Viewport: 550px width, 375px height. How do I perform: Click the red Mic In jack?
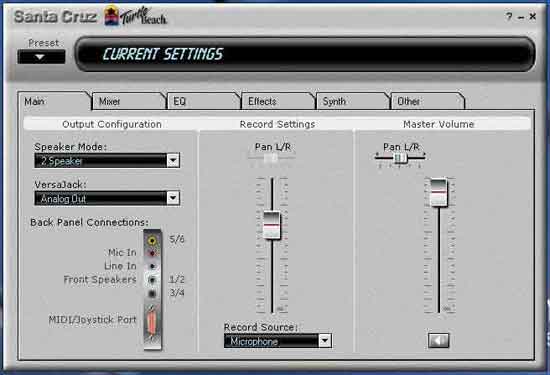point(152,253)
